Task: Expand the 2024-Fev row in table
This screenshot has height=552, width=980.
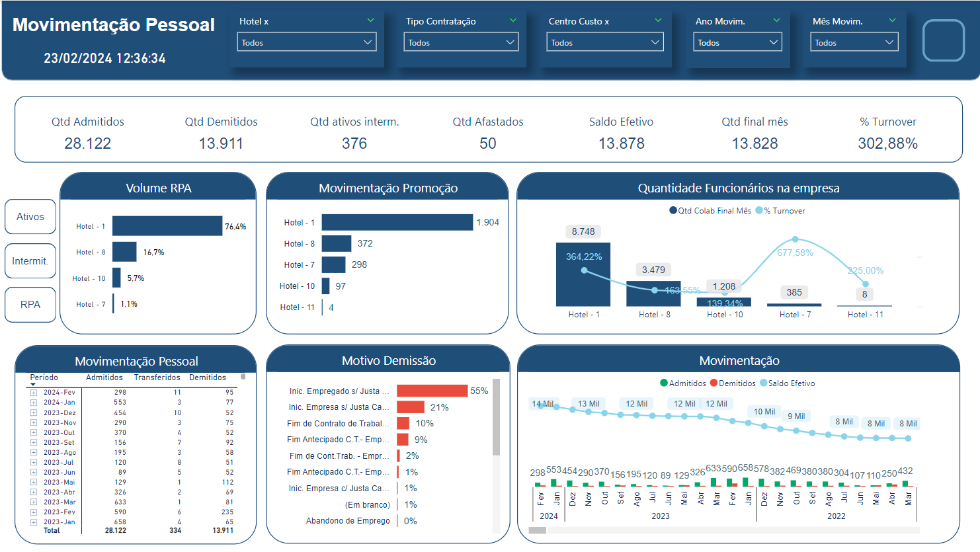Action: click(34, 393)
